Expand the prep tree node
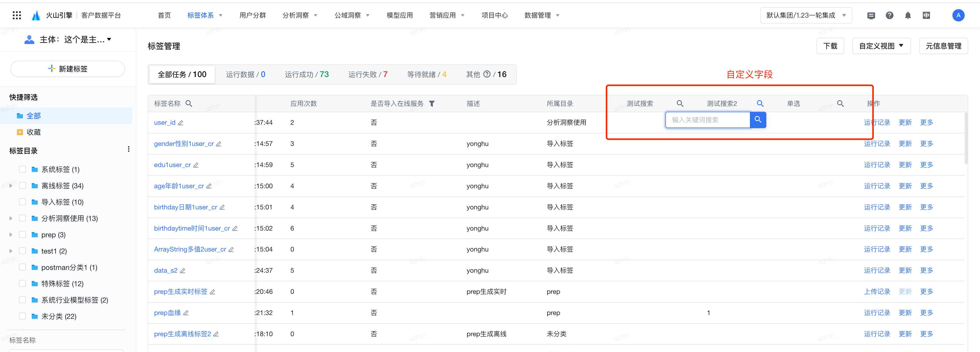980x352 pixels. tap(11, 235)
